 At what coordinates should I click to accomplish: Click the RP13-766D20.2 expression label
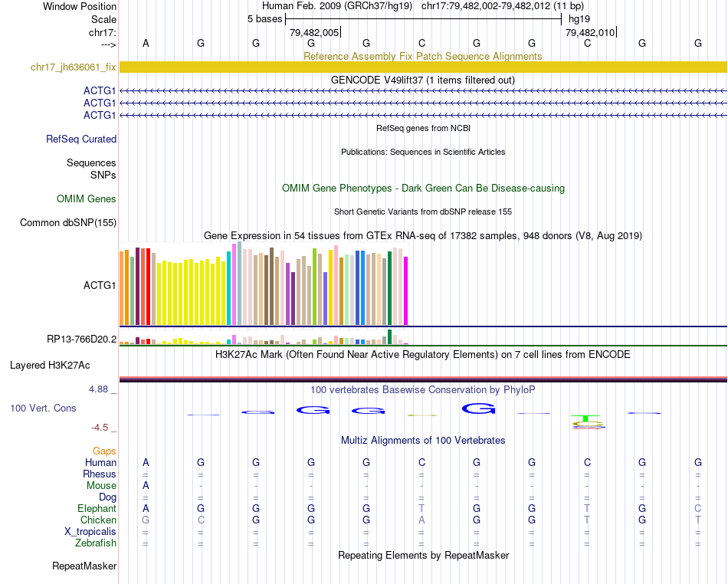click(81, 340)
